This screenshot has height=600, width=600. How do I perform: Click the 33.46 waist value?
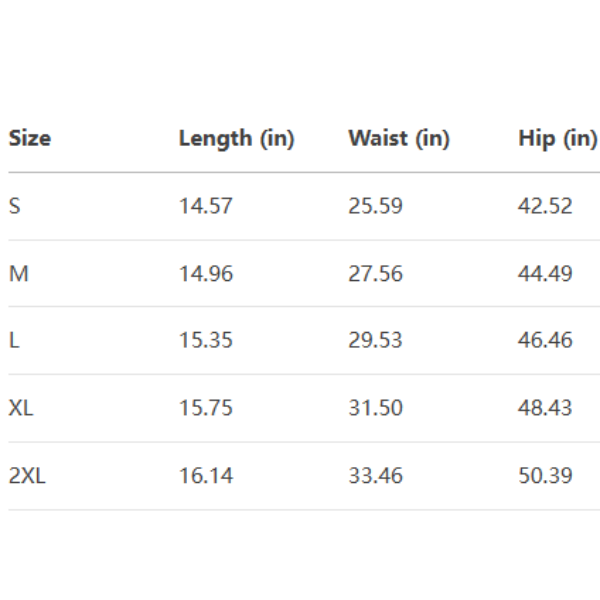[x=375, y=476]
